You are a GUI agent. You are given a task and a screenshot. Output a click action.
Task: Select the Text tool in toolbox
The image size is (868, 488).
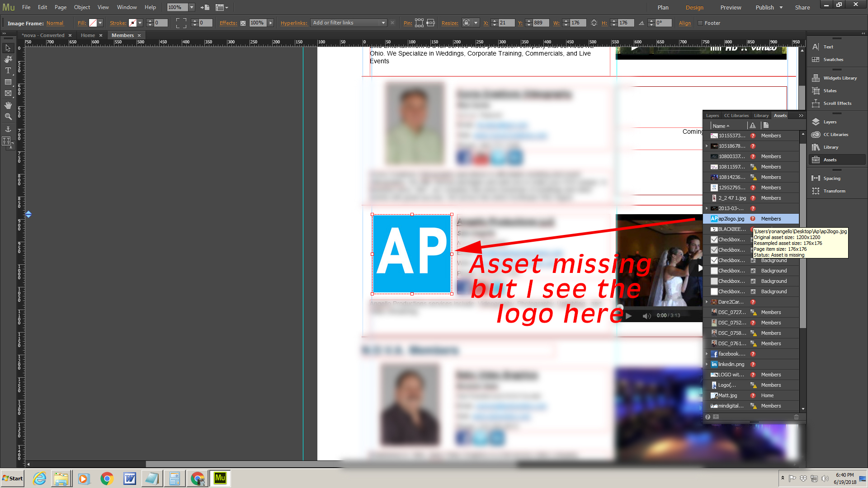point(8,70)
